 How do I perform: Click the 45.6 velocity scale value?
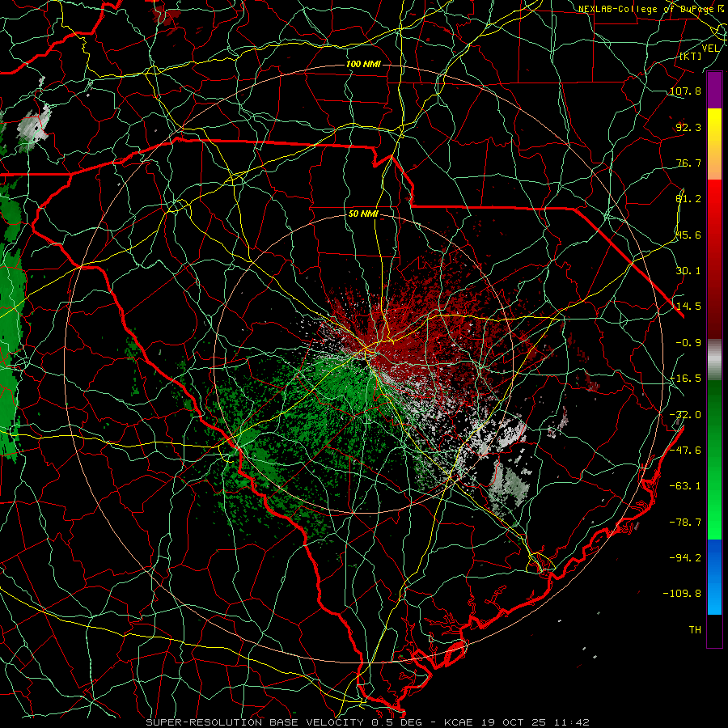(x=688, y=235)
